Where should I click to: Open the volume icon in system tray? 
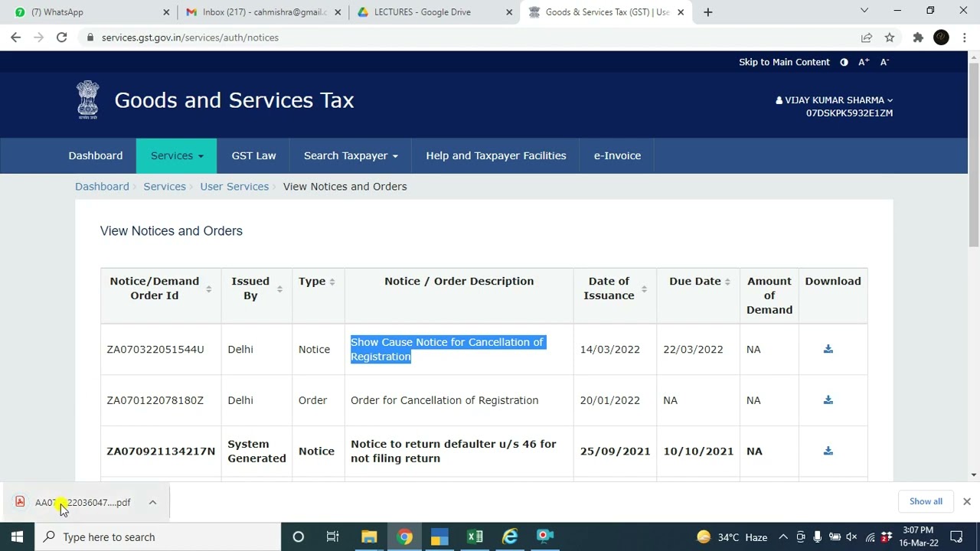(x=851, y=537)
